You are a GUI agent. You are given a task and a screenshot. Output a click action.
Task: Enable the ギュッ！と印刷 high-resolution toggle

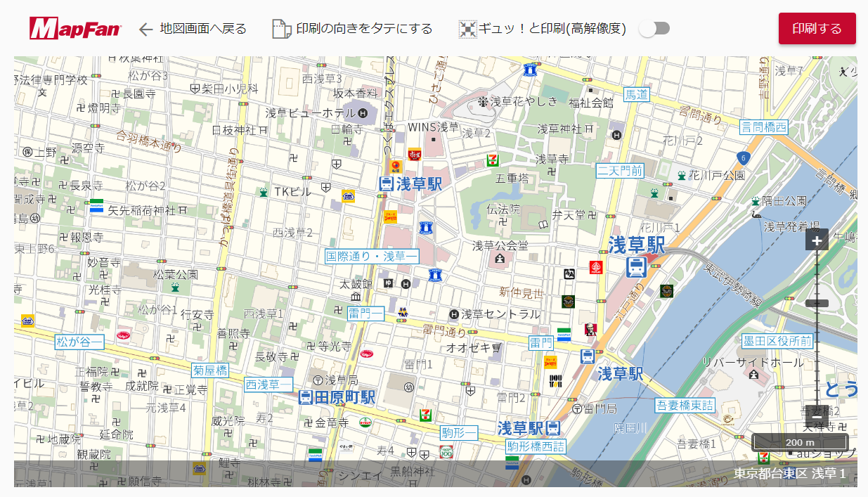tap(654, 29)
